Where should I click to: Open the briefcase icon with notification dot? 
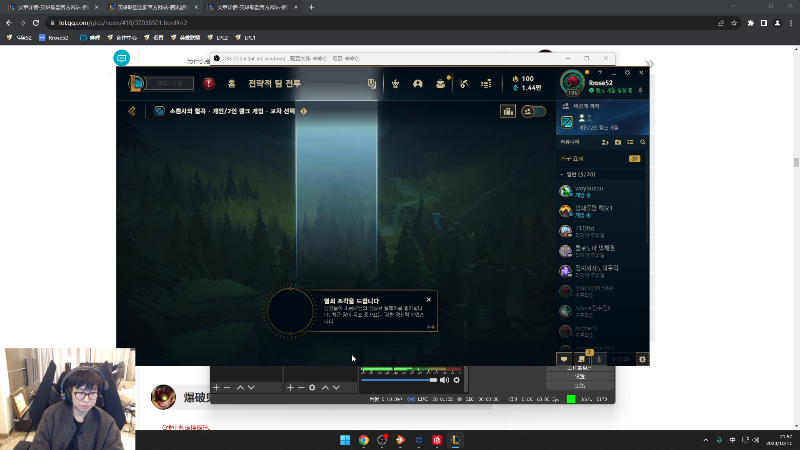coord(441,84)
